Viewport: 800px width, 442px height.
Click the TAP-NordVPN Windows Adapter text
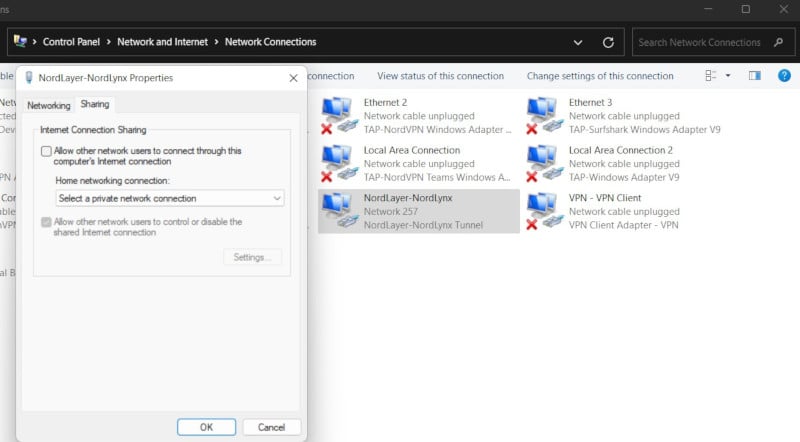click(437, 130)
